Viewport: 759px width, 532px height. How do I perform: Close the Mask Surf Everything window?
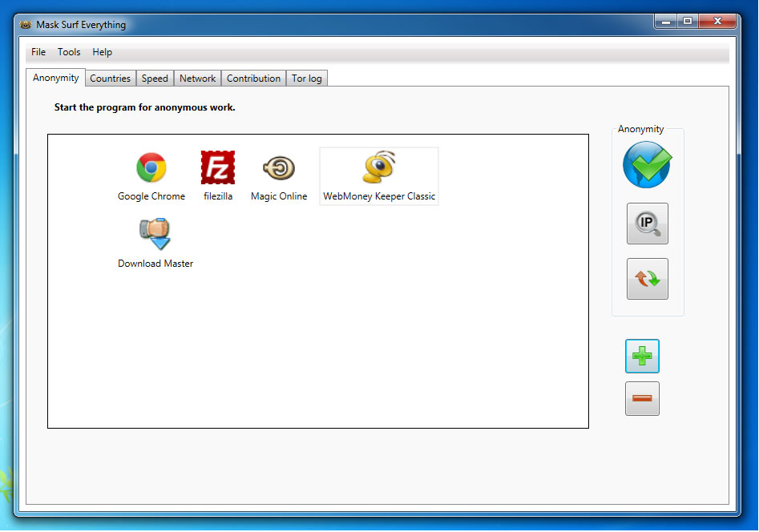(x=718, y=22)
